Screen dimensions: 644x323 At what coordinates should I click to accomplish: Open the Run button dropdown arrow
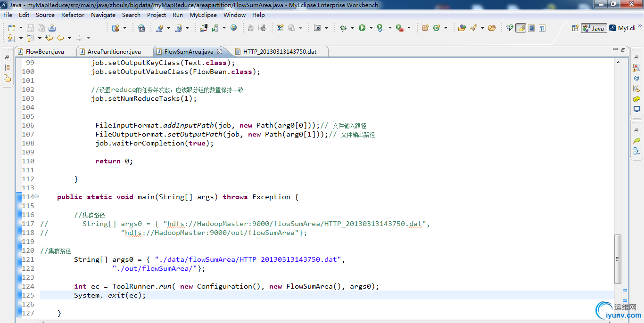coord(371,28)
